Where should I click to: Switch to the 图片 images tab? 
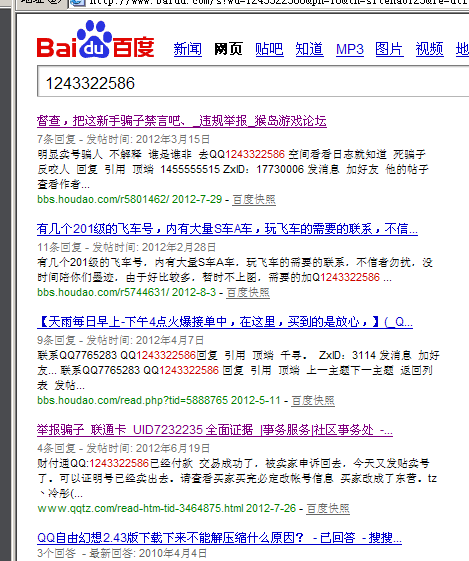389,49
